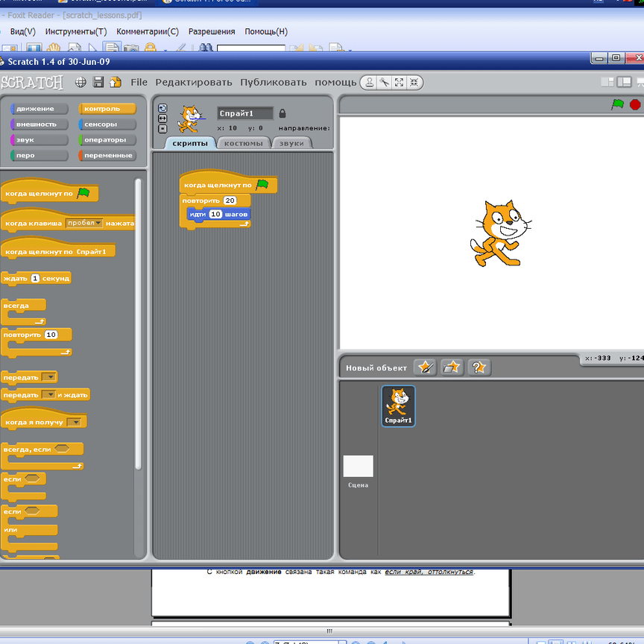Open the language globe icon
644x644 pixels.
click(x=80, y=82)
